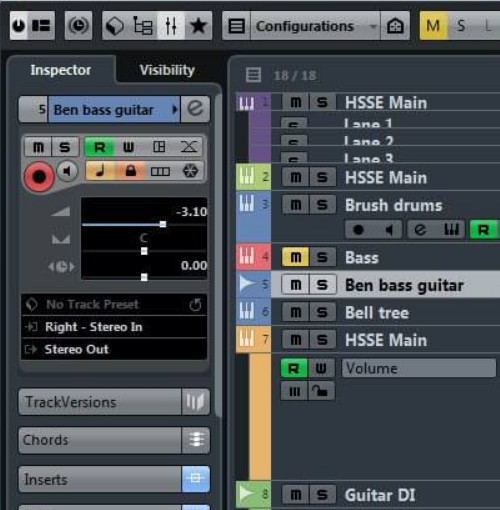Click the open padlock lock icon on Volume lane
This screenshot has width=500, height=510.
[x=321, y=391]
